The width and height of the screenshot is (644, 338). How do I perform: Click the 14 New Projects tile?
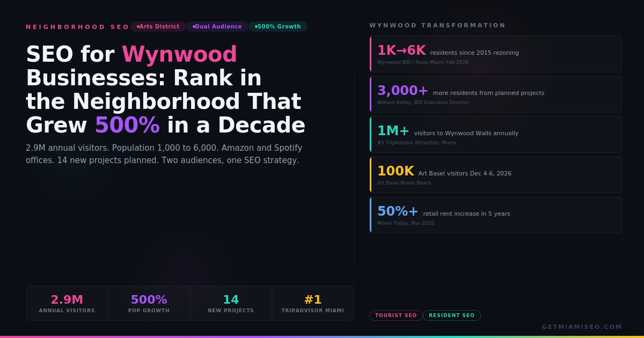point(231,303)
